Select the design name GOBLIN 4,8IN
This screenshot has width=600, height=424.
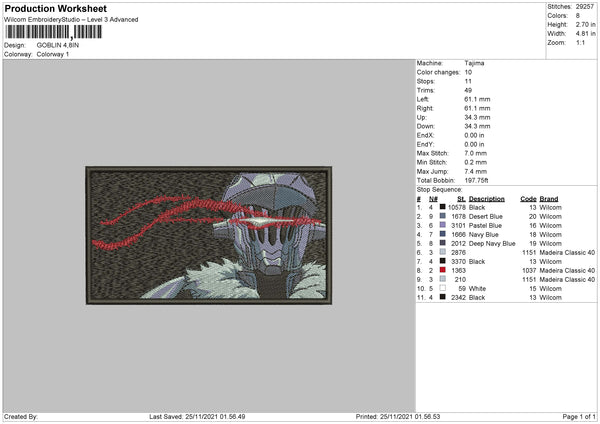[58, 45]
